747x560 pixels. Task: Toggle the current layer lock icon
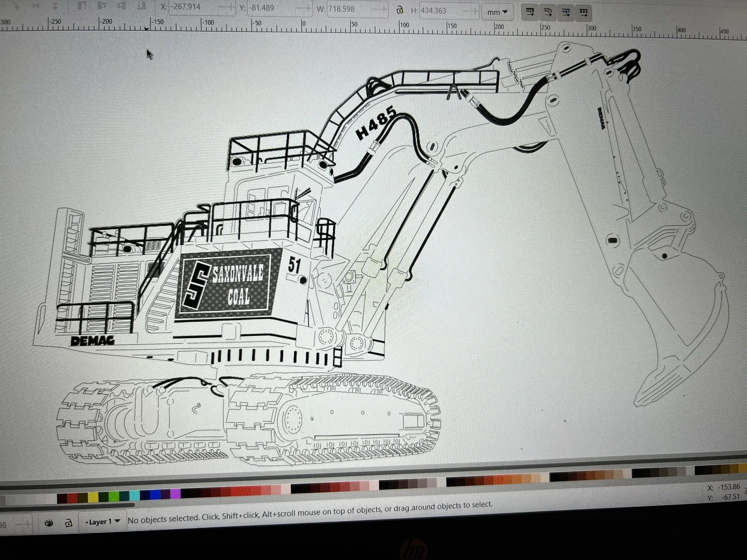68,524
